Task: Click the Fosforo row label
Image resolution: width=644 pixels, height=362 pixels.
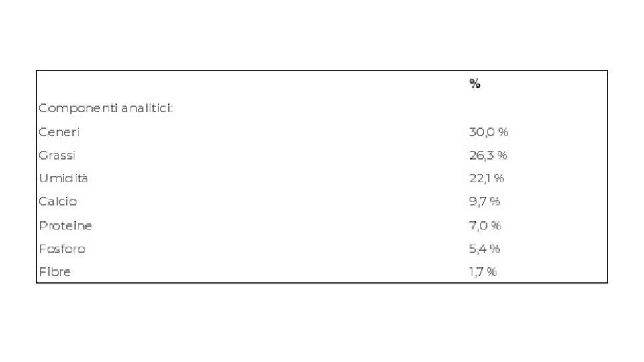Action: [62, 249]
